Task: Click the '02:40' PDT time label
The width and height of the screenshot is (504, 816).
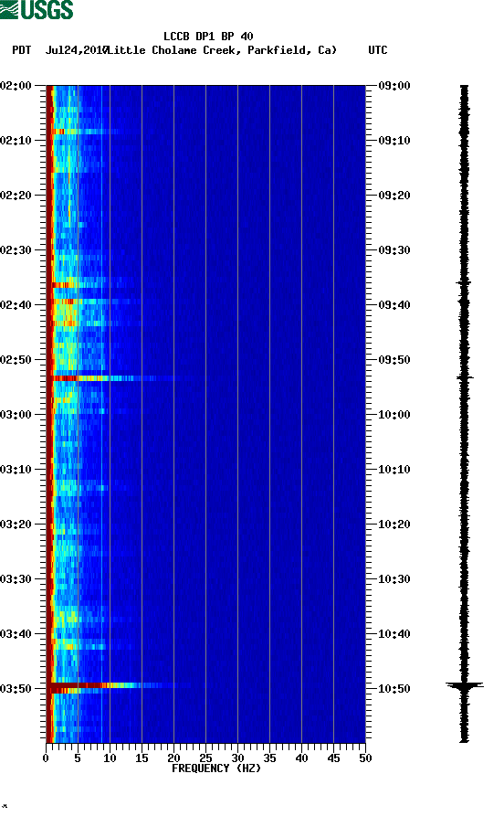Action: pyautogui.click(x=16, y=304)
